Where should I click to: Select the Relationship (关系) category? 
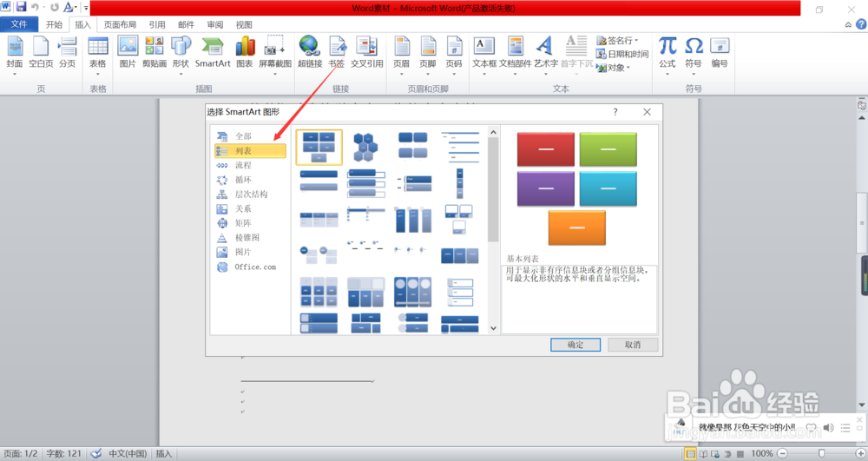(250, 208)
